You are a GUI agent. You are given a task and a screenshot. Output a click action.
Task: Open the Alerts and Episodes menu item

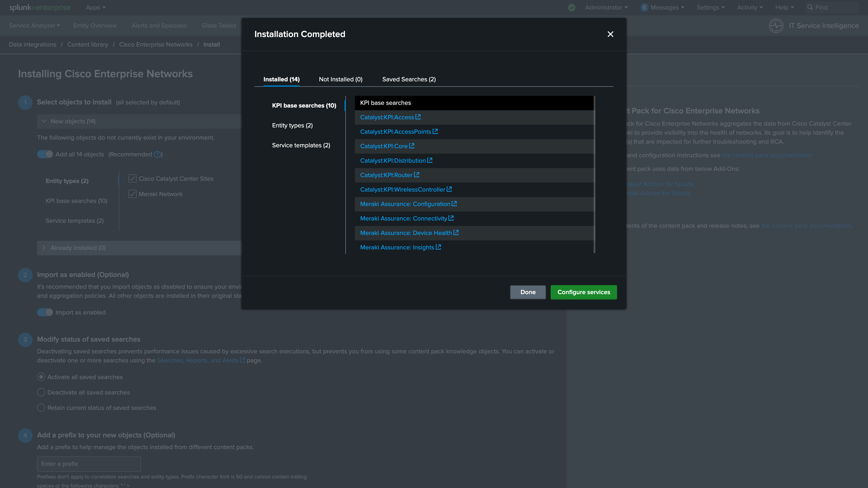[x=159, y=26]
